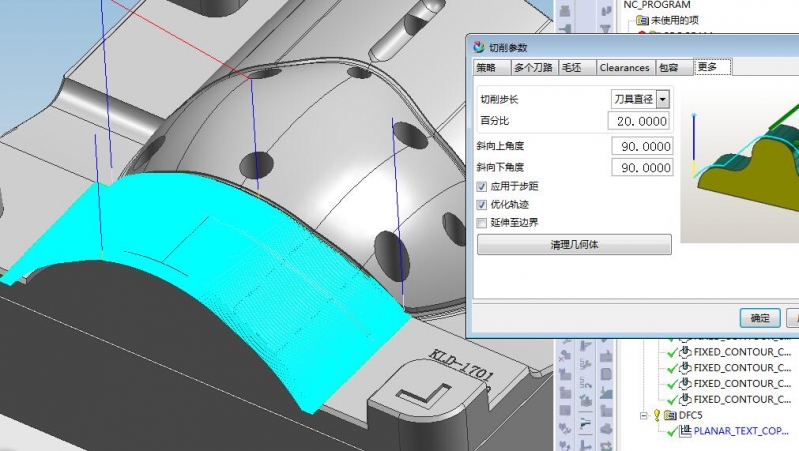
Task: Click the folder icon beside 未使用的项
Action: (643, 20)
